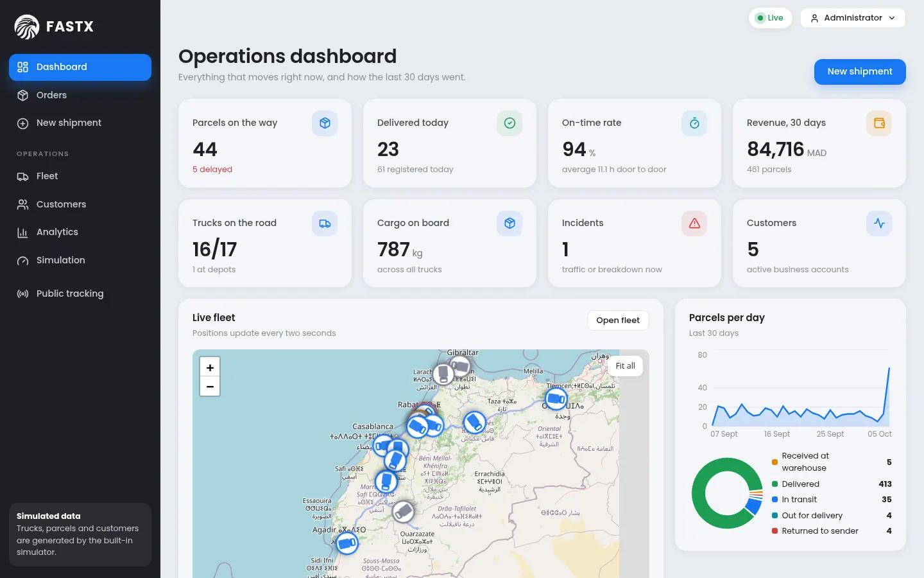Click the timer icon on On-time rate card
This screenshot has height=578, width=924.
click(x=694, y=123)
